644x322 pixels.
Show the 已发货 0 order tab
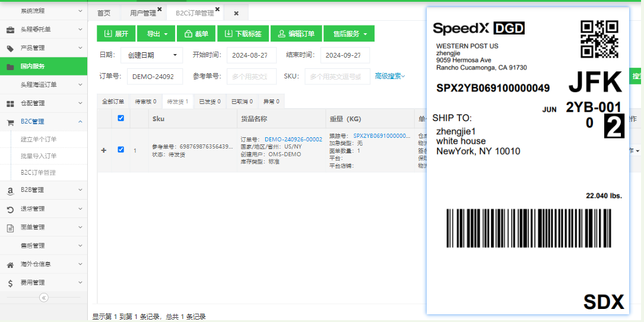(x=210, y=101)
